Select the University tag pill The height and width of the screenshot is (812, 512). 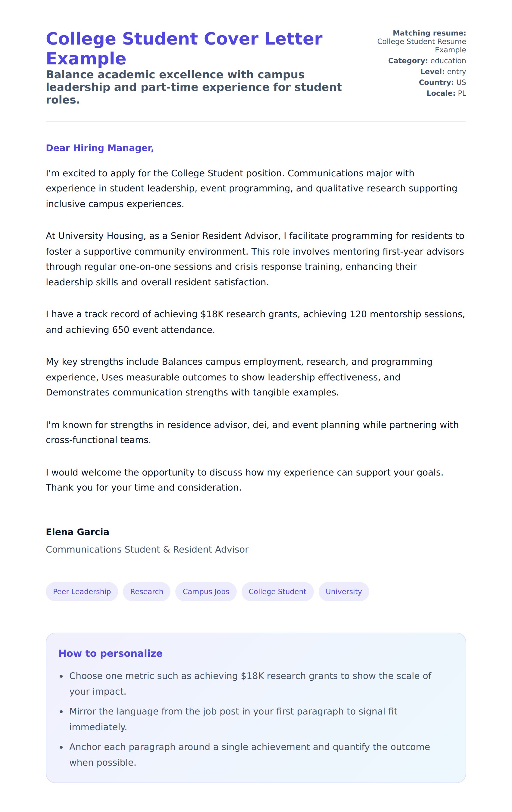343,591
